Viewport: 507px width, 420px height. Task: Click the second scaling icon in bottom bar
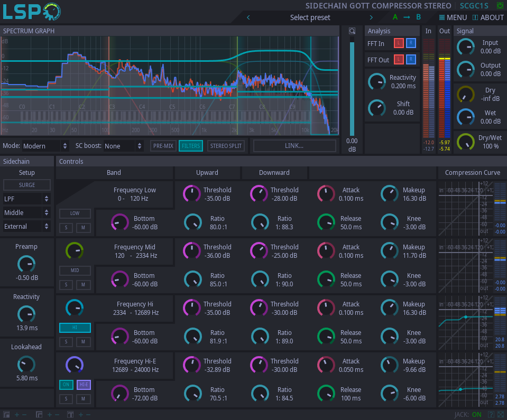[39, 415]
